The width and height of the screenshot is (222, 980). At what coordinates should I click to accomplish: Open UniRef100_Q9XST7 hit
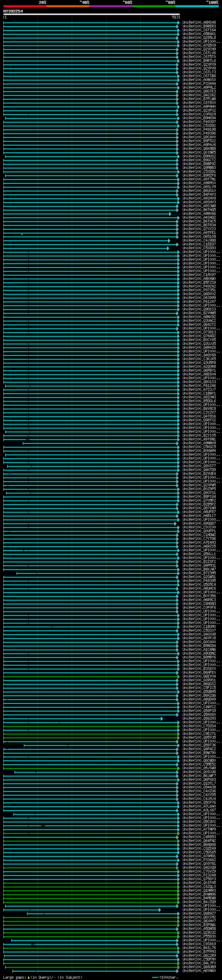199,466
